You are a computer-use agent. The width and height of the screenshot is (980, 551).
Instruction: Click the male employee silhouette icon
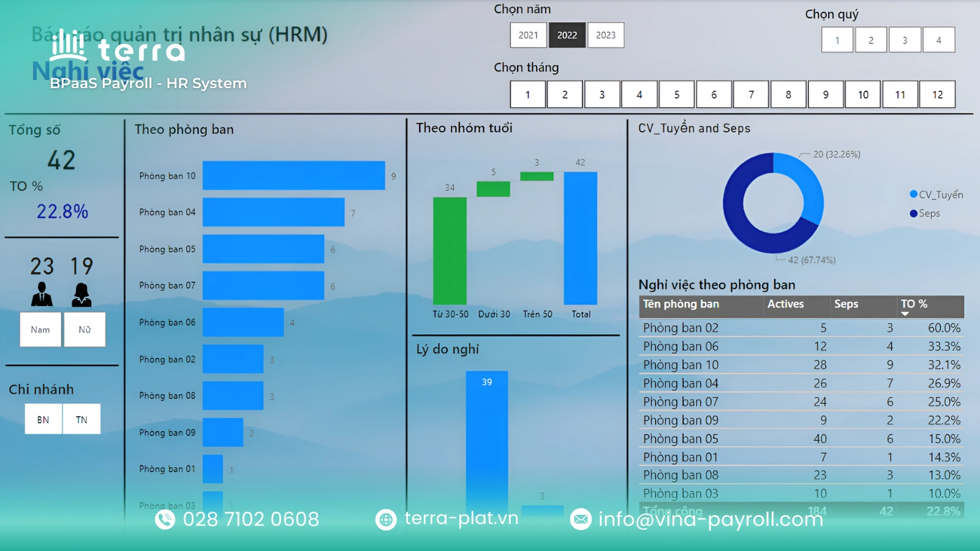pos(42,294)
